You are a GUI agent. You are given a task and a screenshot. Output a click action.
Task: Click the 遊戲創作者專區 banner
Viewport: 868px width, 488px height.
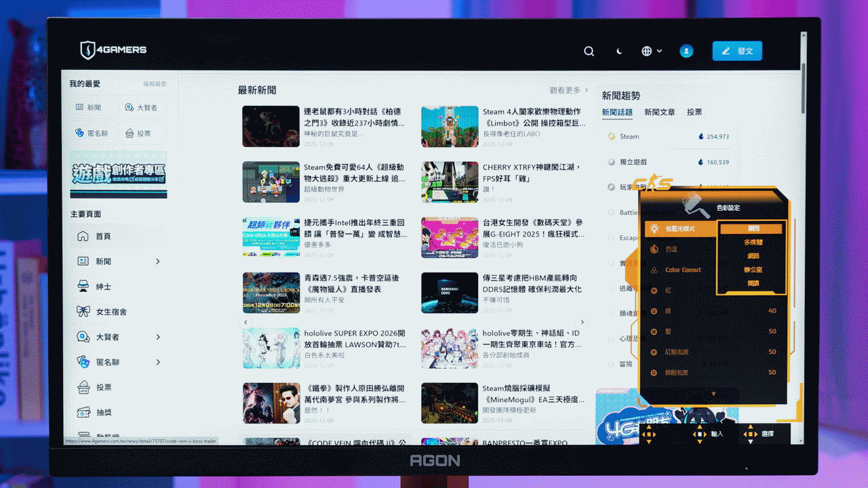(119, 175)
